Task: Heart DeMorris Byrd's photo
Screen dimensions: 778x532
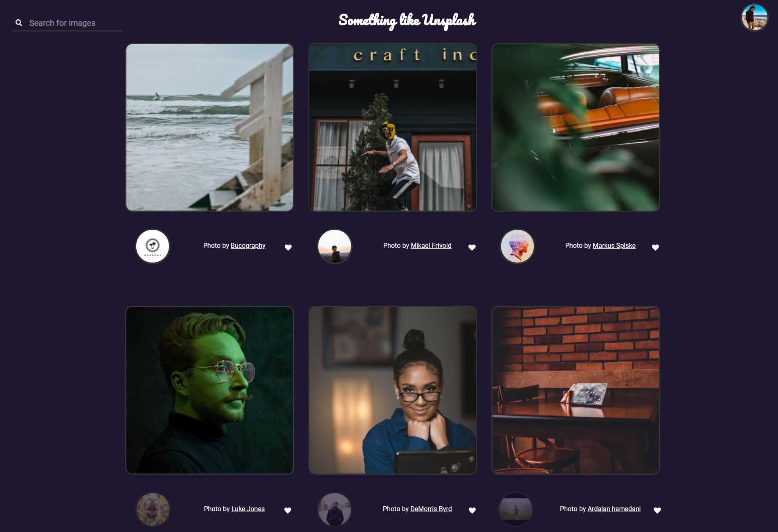Action: 472,510
